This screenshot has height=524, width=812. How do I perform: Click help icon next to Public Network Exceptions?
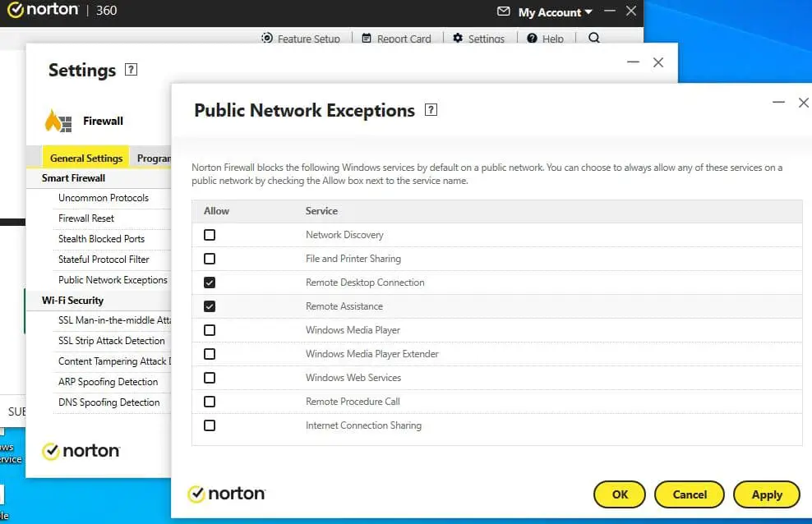pos(431,110)
